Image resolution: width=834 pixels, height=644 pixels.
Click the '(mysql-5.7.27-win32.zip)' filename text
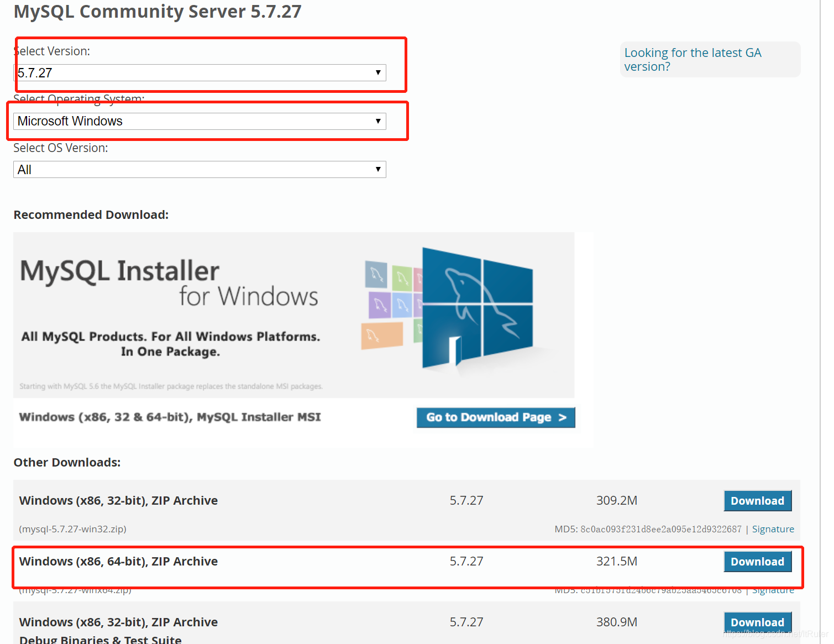point(72,529)
